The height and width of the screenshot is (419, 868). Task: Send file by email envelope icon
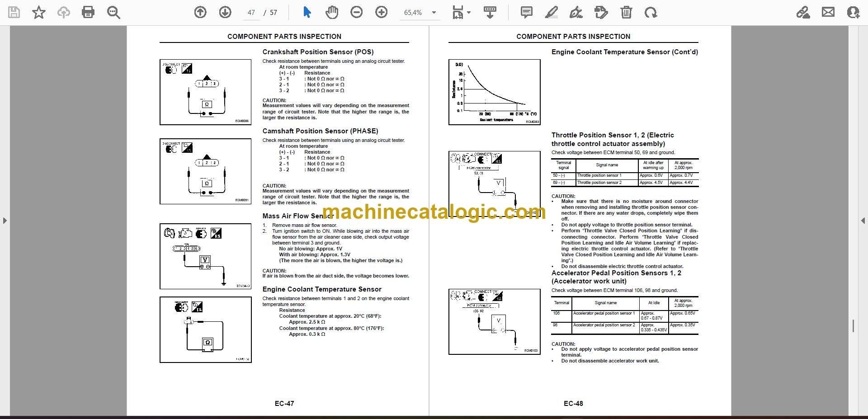[x=828, y=12]
